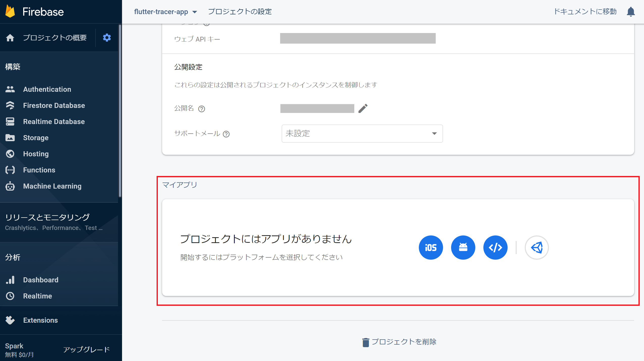Add a Unity app platform

(537, 248)
